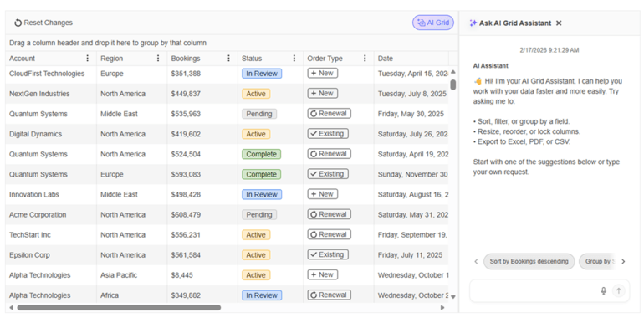This screenshot has width=644, height=323.
Task: Close the Ask AI Grid Assistant panel
Action: point(559,23)
